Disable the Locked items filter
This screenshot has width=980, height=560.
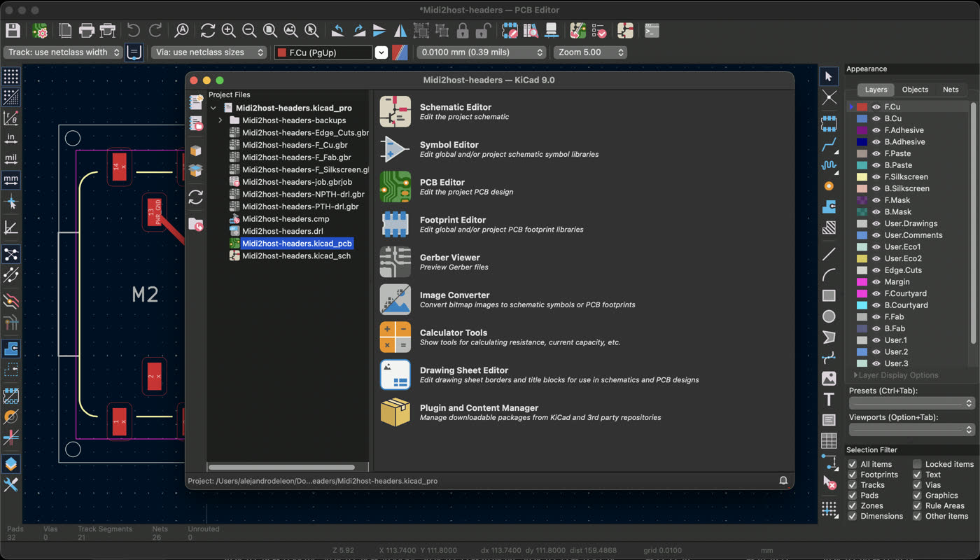tap(918, 463)
